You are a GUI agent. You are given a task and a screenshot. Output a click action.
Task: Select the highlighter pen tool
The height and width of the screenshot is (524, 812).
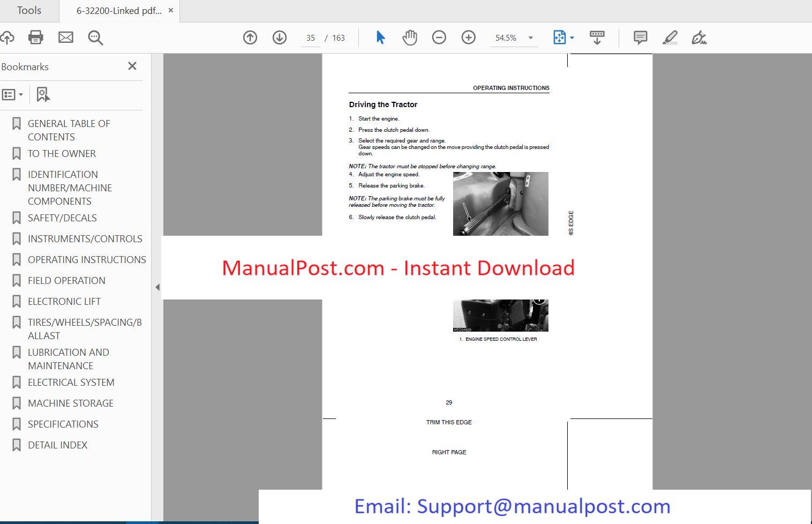coord(670,38)
